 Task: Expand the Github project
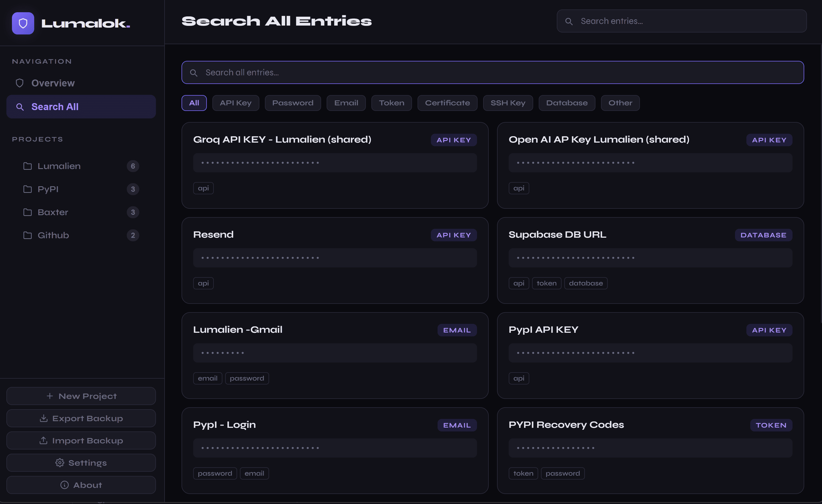click(x=53, y=235)
